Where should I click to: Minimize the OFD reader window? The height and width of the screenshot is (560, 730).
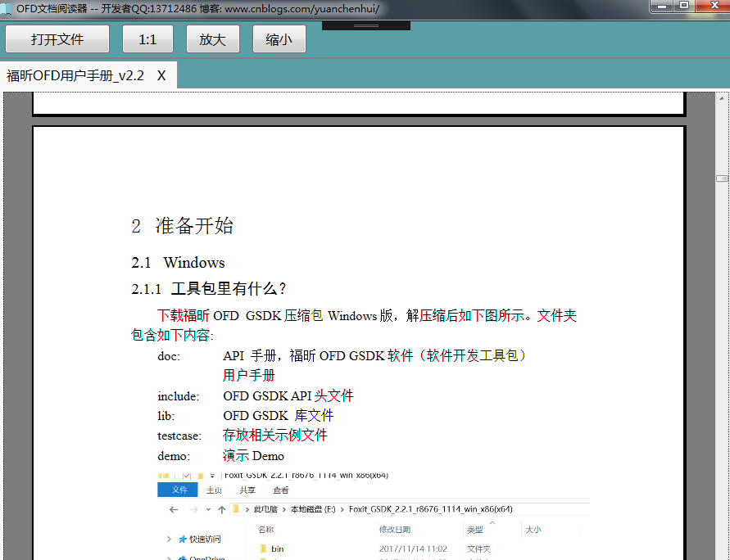pos(661,6)
